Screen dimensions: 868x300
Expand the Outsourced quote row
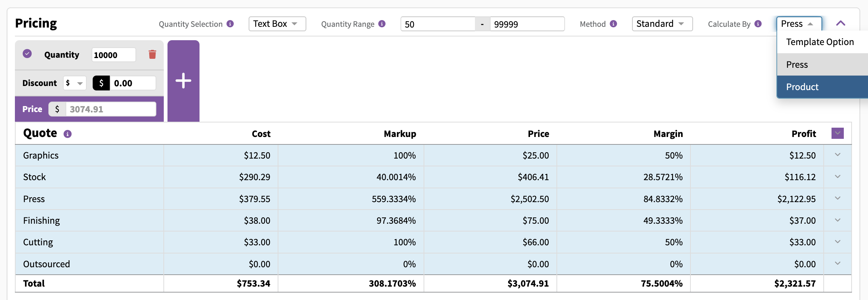click(x=837, y=263)
